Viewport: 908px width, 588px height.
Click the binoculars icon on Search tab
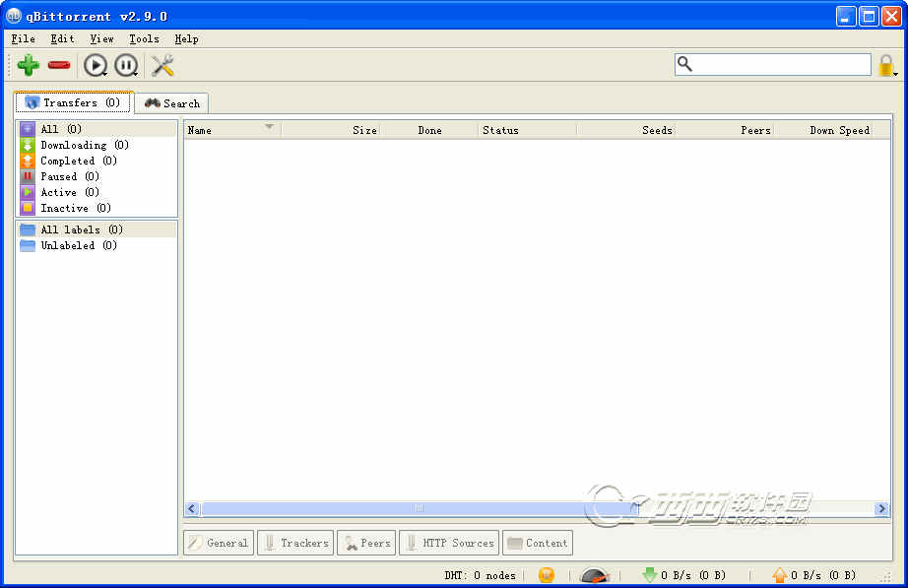tap(153, 103)
